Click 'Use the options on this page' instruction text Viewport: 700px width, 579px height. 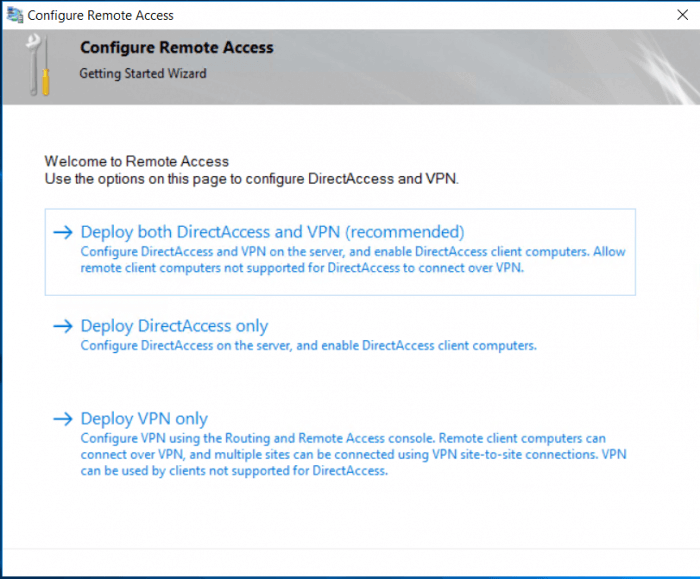251,179
